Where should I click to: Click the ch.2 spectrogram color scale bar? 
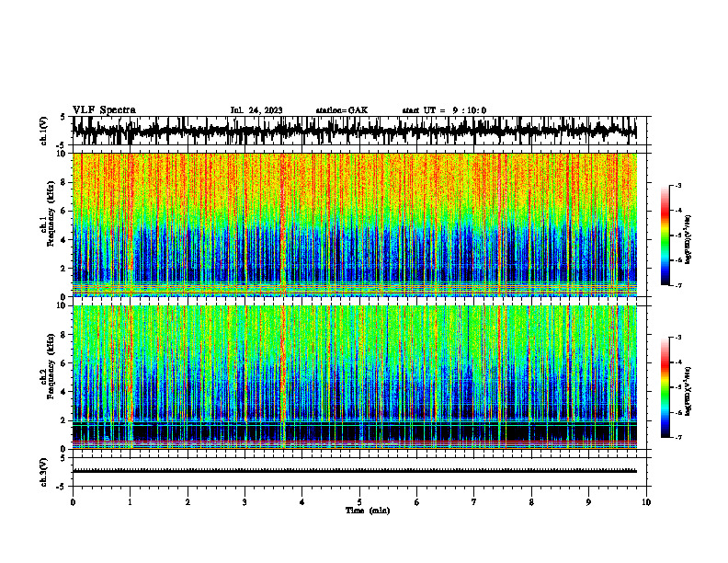665,387
